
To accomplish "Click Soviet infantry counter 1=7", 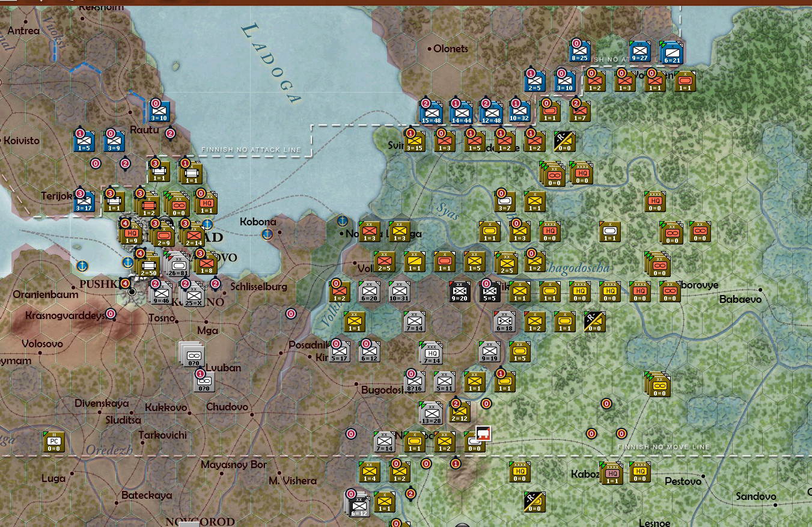I will (581, 111).
